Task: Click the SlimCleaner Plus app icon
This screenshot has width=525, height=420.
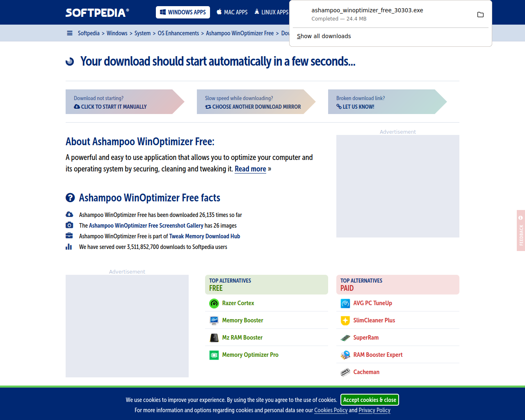Action: click(x=345, y=321)
